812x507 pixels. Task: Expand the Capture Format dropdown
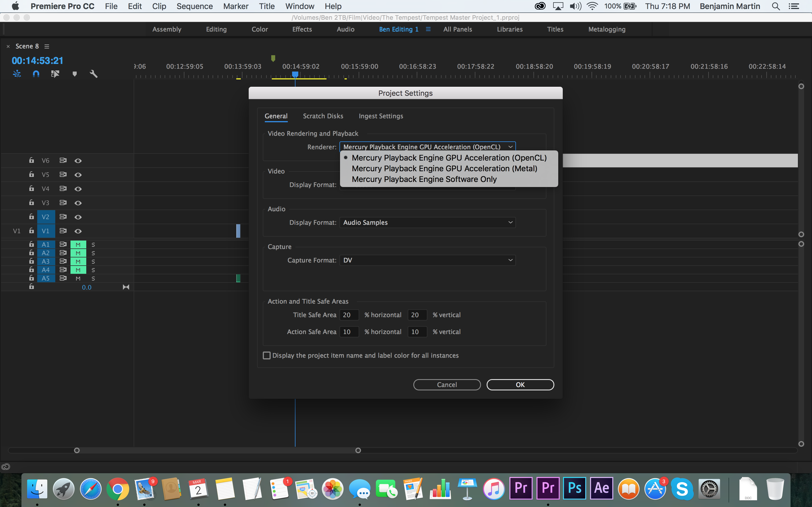(x=427, y=260)
